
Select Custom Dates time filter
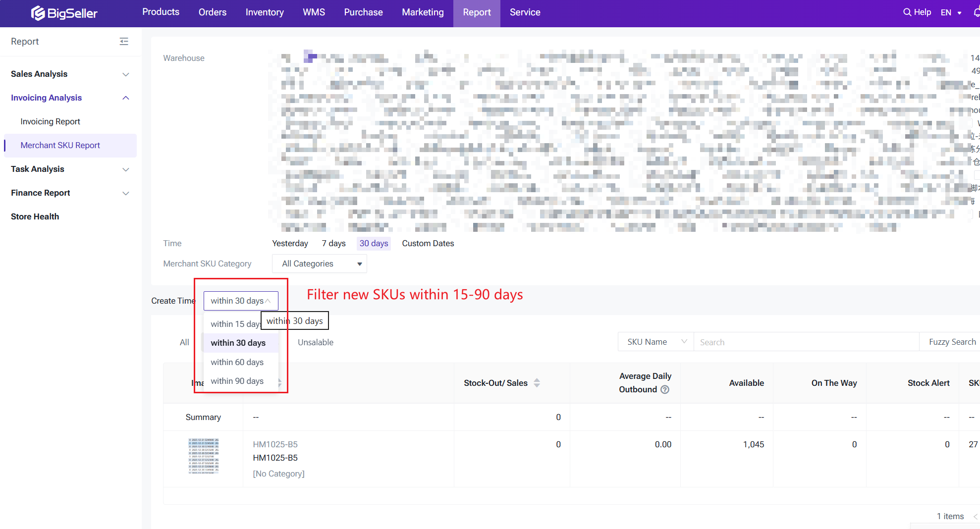pos(428,243)
